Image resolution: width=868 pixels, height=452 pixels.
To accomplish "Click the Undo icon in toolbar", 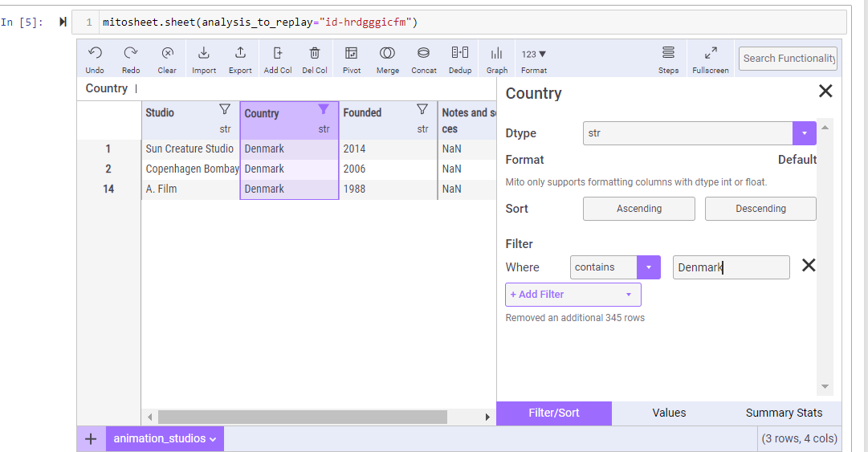I will pos(95,54).
